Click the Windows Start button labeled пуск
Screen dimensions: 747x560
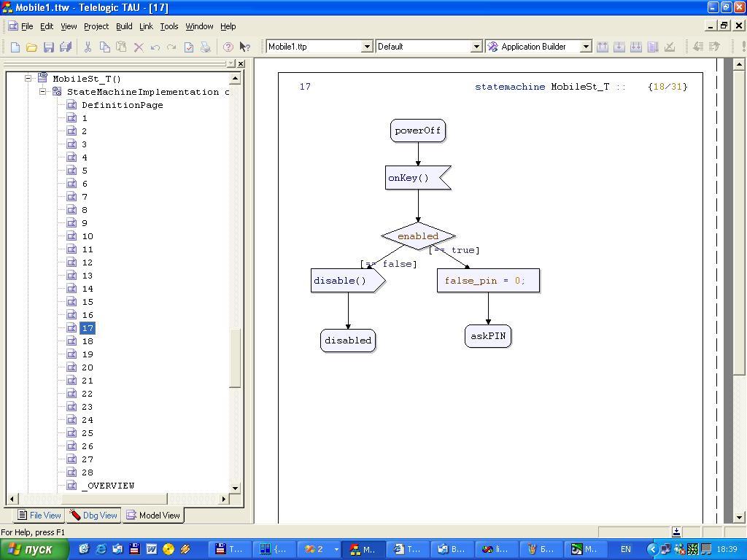34,549
